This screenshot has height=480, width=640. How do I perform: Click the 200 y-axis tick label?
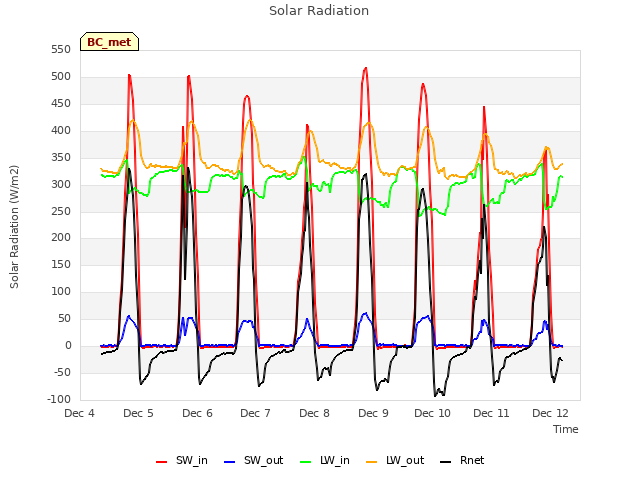[61, 238]
